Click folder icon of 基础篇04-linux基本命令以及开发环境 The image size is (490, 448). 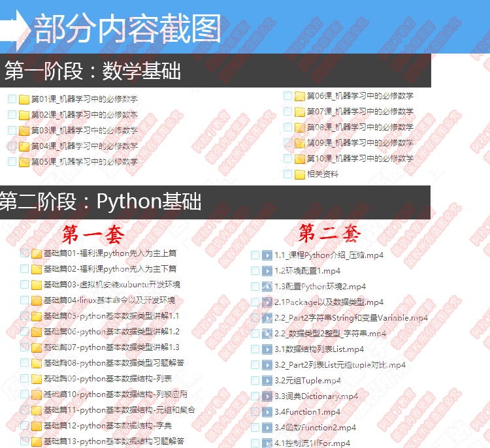point(37,300)
